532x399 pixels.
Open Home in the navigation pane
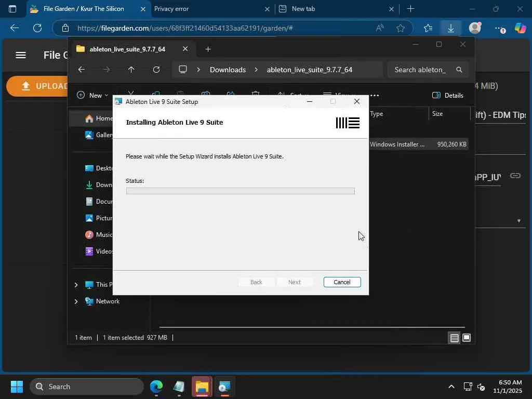(98, 118)
